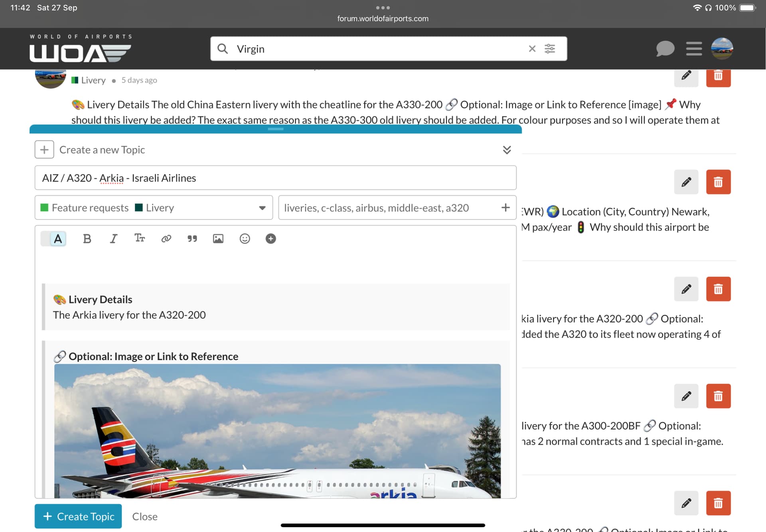Screen dimensions: 766x532
Task: Click the Create Topic button
Action: click(78, 516)
